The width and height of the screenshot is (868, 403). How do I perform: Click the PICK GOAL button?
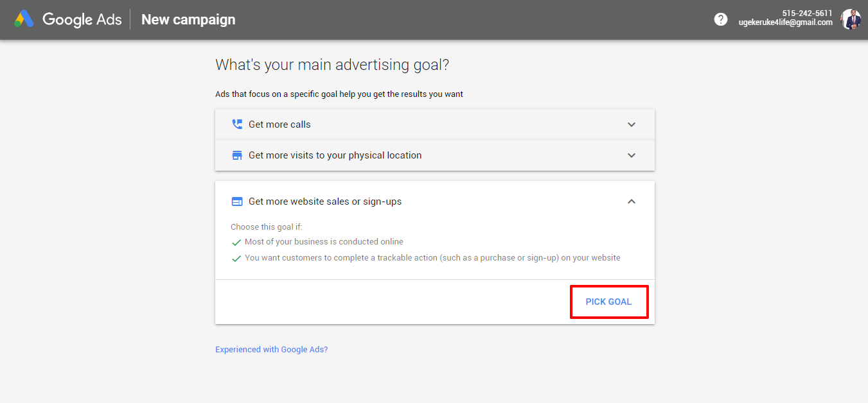[608, 302]
